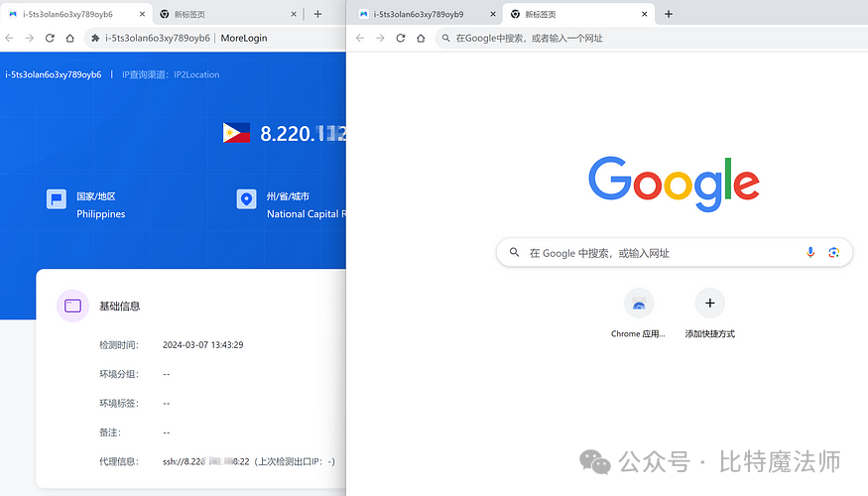This screenshot has height=496, width=868.
Task: Click the Philippines country value
Action: (101, 214)
